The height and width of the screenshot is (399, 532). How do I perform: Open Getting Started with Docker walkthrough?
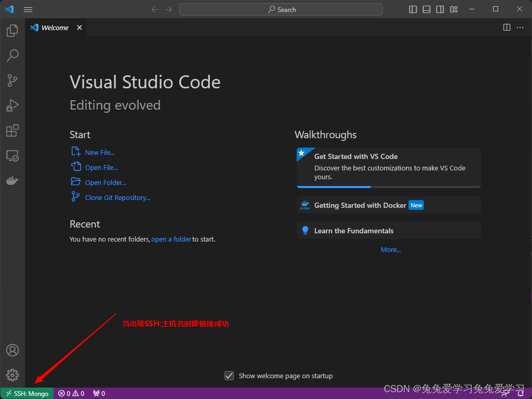tap(389, 205)
